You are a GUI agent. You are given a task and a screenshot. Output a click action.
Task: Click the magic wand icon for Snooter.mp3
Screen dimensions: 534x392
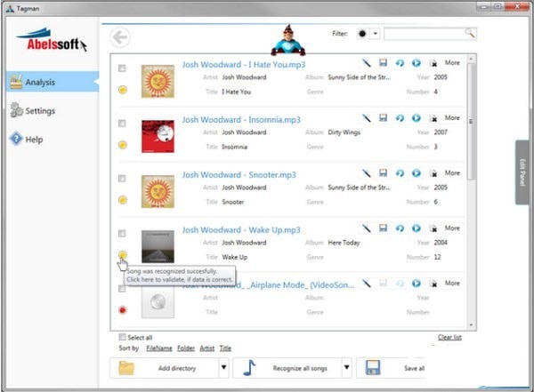pyautogui.click(x=366, y=173)
